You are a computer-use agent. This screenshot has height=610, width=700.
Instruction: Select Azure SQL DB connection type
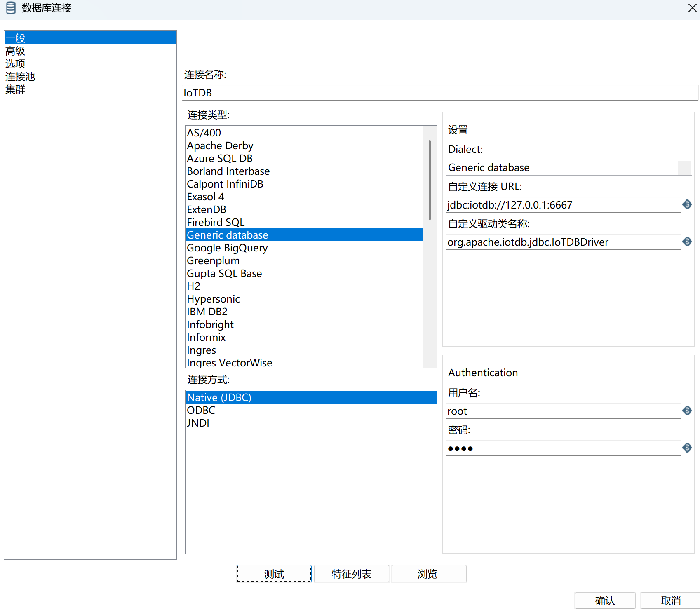(x=304, y=158)
